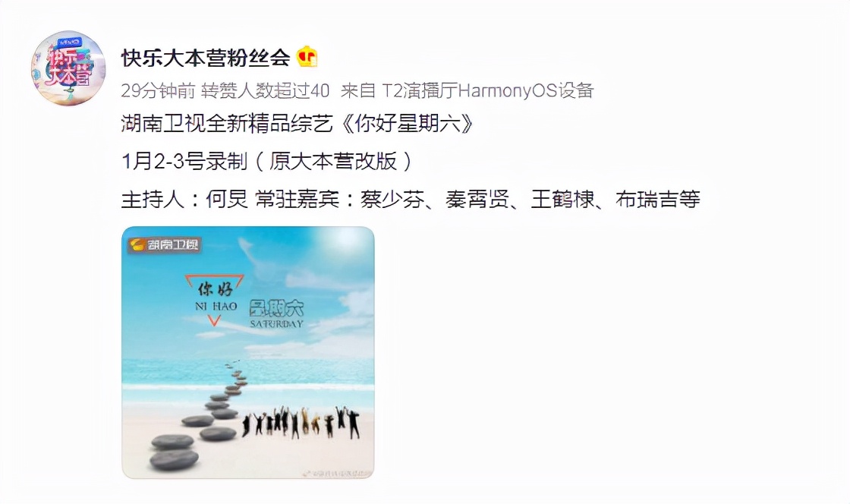Image resolution: width=850 pixels, height=504 pixels.
Task: Click the 快乐大本营粉丝会 username
Action: [206, 58]
